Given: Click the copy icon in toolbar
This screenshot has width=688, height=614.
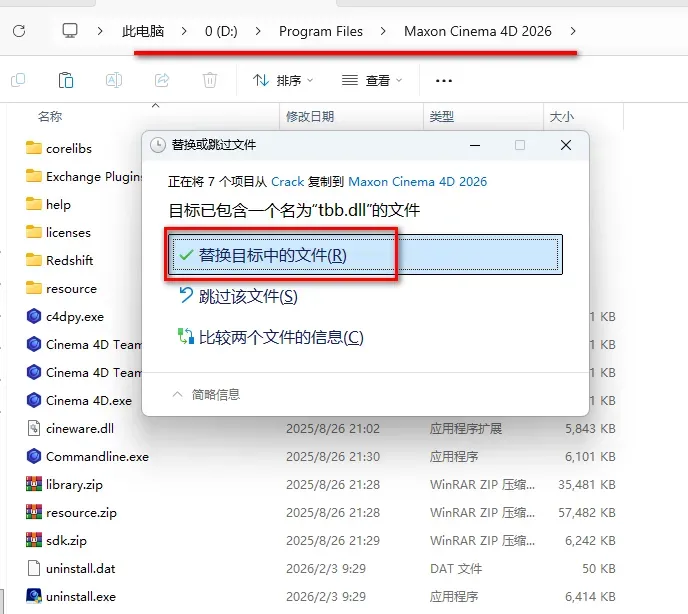Looking at the screenshot, I should 18,80.
